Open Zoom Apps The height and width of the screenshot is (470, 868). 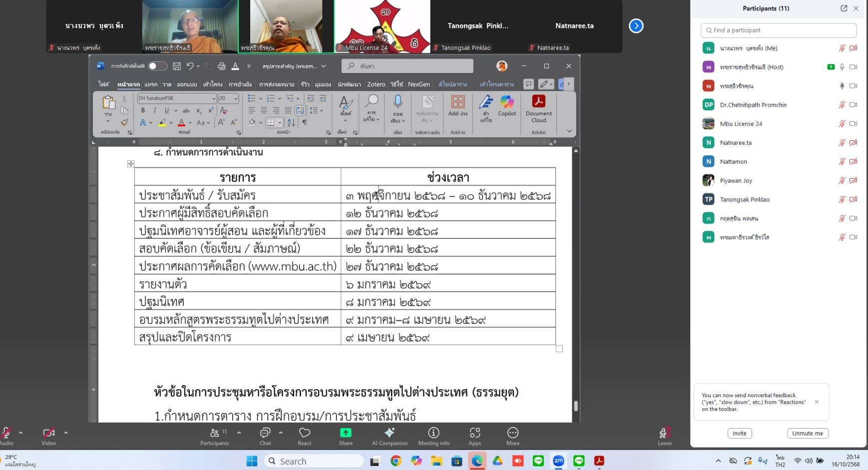point(474,436)
